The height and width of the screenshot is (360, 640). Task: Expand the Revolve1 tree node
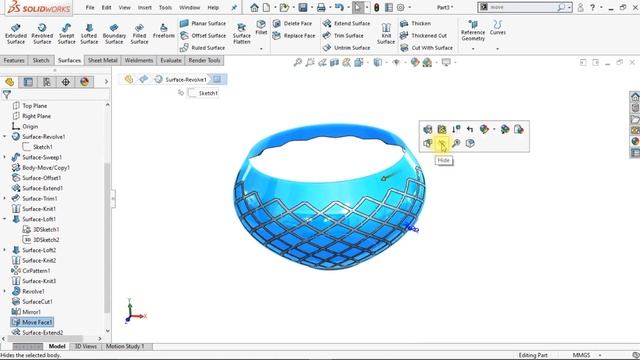5,291
